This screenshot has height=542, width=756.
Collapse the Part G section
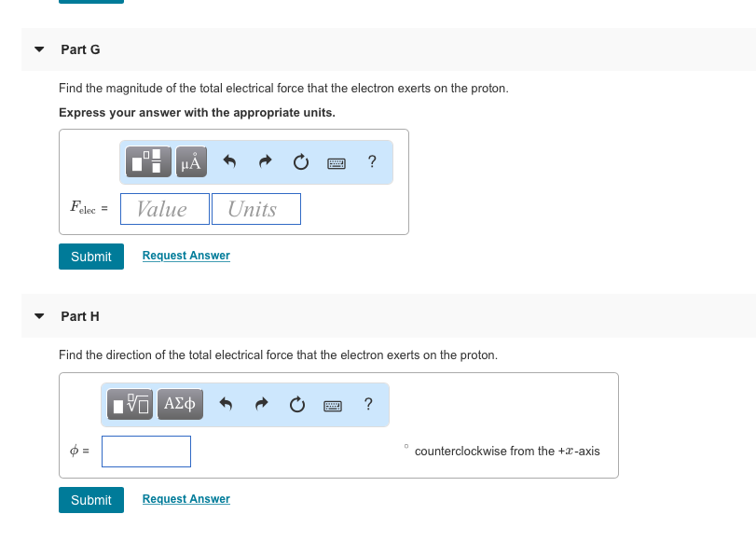point(37,49)
